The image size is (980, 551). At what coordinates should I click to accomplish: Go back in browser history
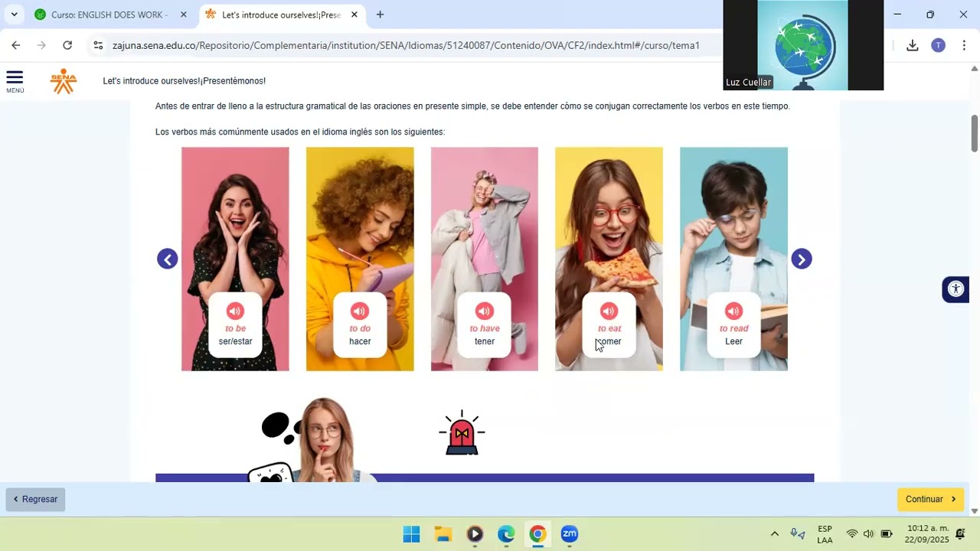tap(15, 45)
